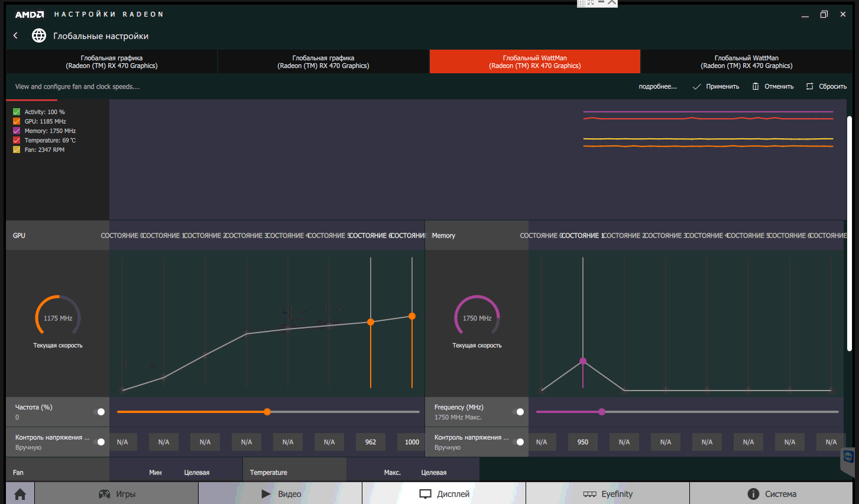Uncheck the Temperature graph checkbox
859x504 pixels.
(x=17, y=140)
